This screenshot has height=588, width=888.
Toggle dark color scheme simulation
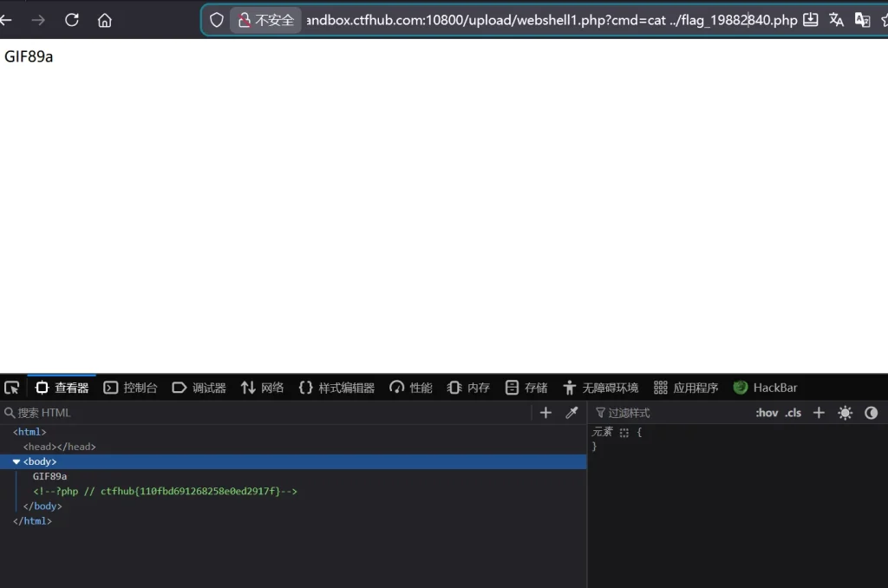click(871, 413)
